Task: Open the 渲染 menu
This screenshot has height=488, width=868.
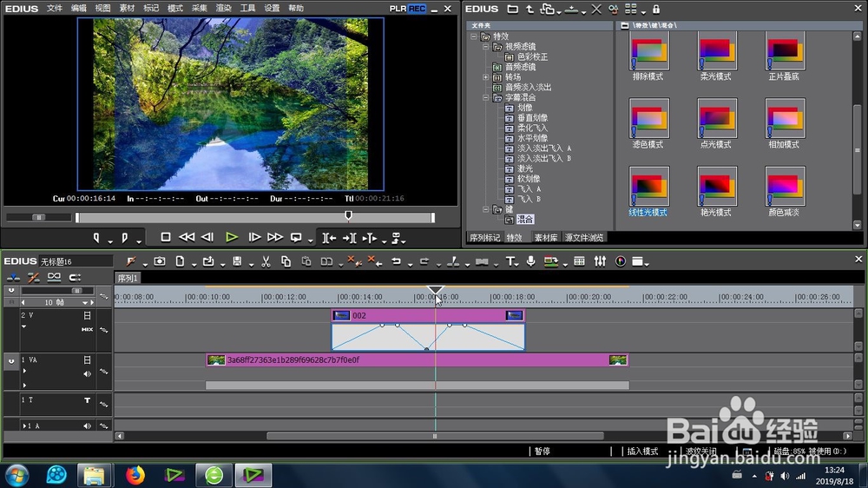Action: (223, 9)
